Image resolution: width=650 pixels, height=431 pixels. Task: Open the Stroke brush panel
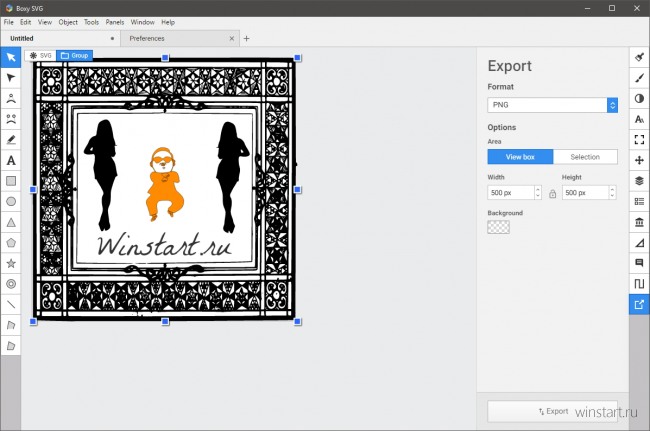(639, 78)
